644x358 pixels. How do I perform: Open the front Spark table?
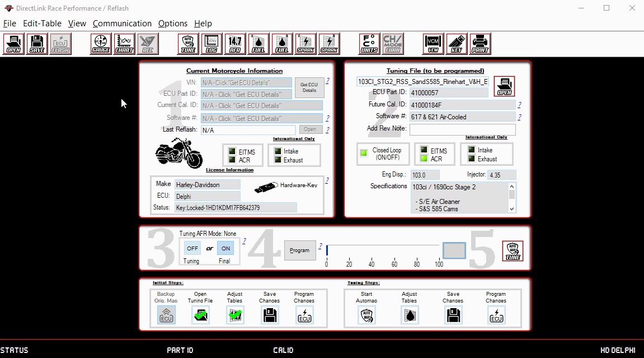click(305, 44)
